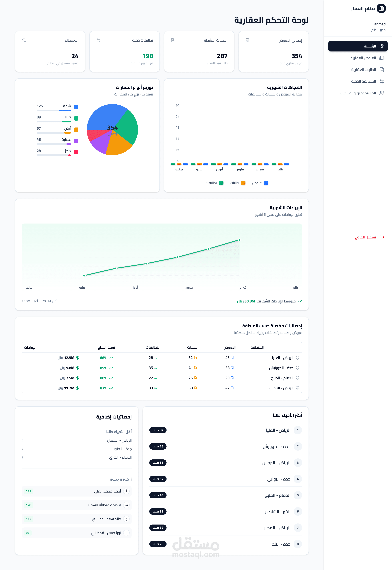Image resolution: width=392 pixels, height=570 pixels.
Task: Click the logout arrow icon in sidebar
Action: coord(382,237)
